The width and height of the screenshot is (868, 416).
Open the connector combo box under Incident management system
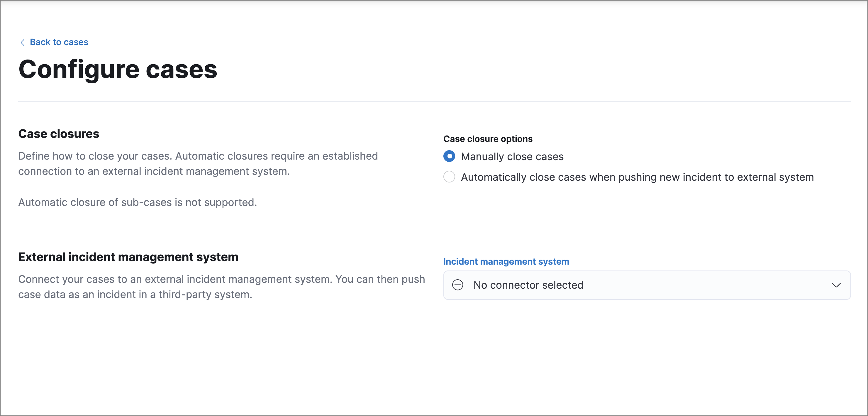tap(640, 285)
